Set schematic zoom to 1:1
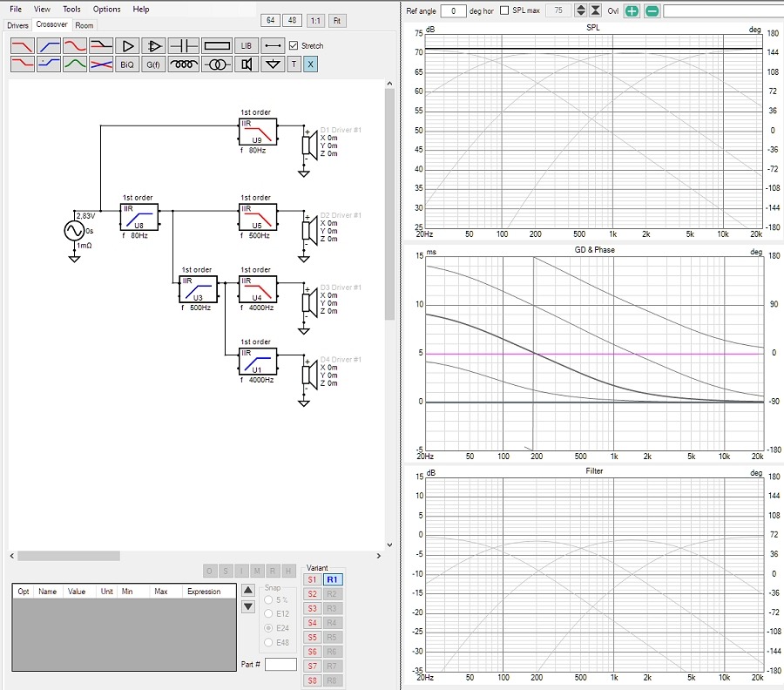This screenshot has width=784, height=690. (x=315, y=21)
